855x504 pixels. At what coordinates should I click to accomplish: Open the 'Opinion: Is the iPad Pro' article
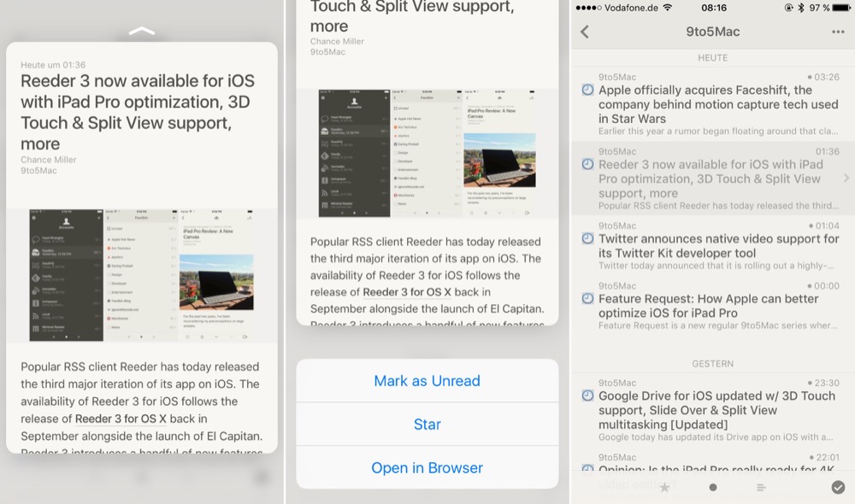[713, 464]
